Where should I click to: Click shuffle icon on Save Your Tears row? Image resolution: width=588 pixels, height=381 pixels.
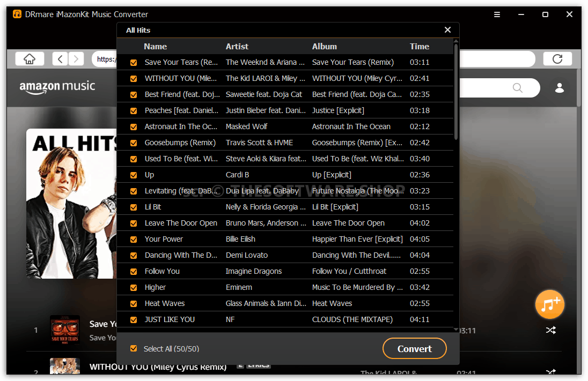tap(551, 330)
